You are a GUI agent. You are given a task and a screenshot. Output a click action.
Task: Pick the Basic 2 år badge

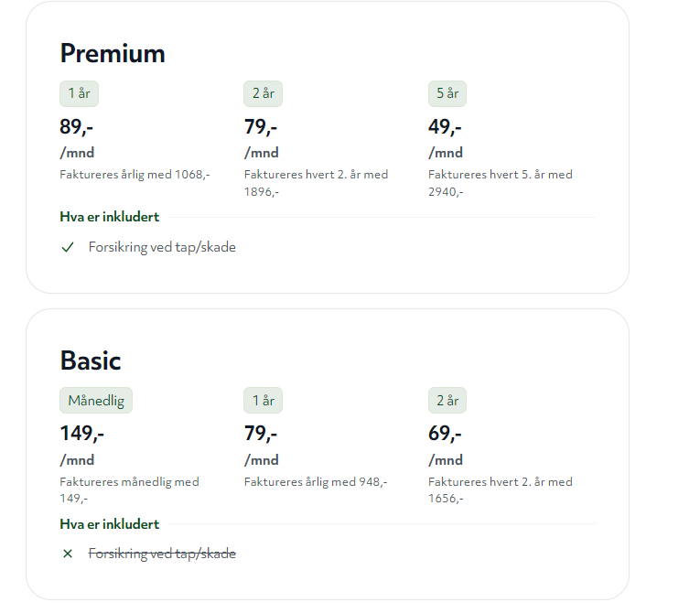[447, 401]
